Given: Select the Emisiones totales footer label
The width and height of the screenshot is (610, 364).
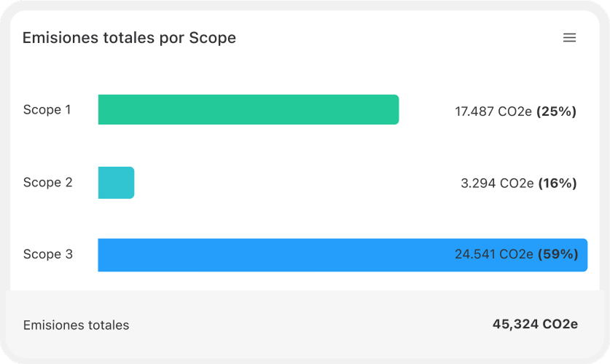Looking at the screenshot, I should (77, 325).
